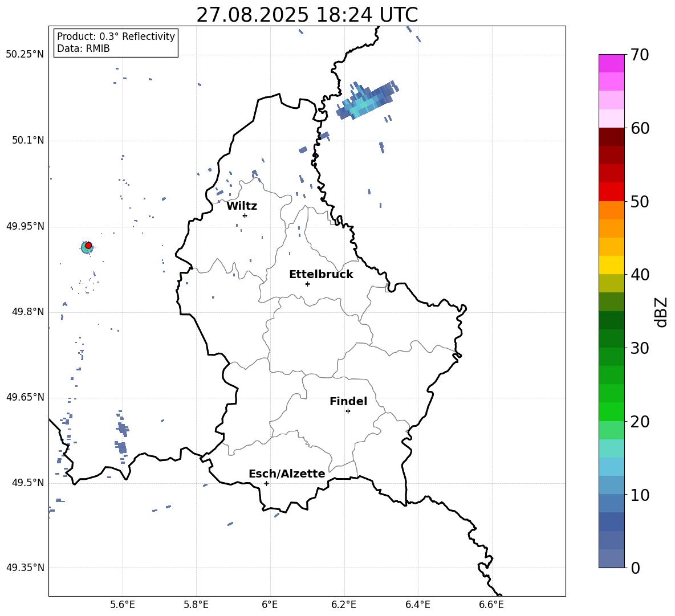The width and height of the screenshot is (675, 616).
Task: Click the 40 value on colorbar
Action: point(640,275)
